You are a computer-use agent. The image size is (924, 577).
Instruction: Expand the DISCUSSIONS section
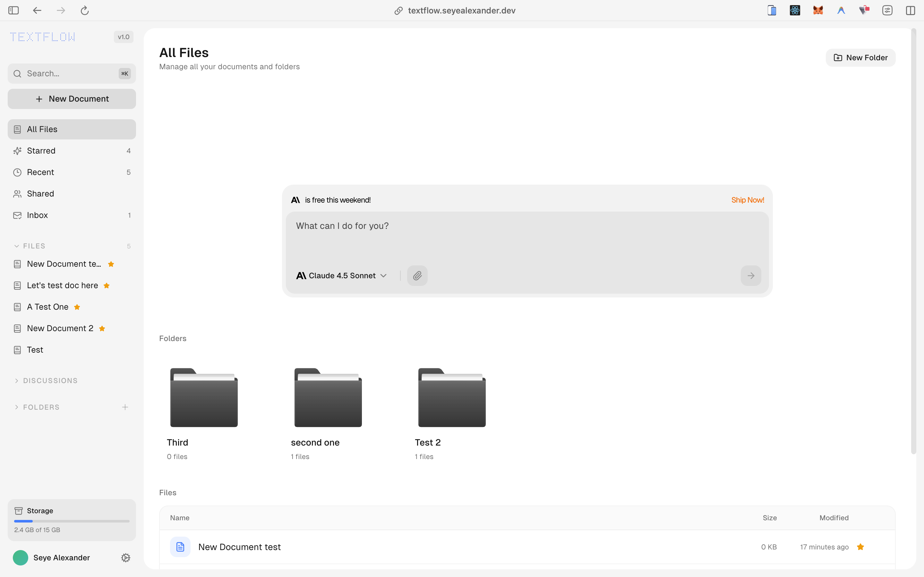(x=16, y=380)
